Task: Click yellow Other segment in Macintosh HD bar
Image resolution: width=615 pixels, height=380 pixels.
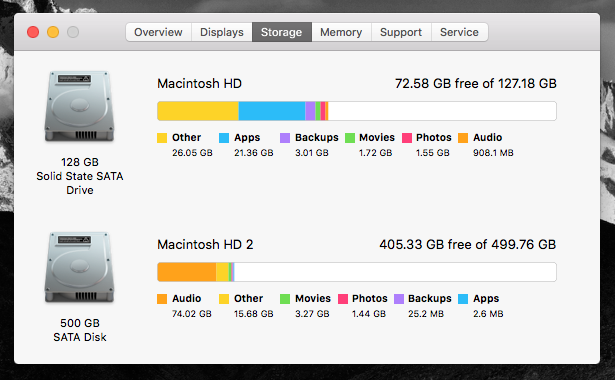Action: coord(198,111)
